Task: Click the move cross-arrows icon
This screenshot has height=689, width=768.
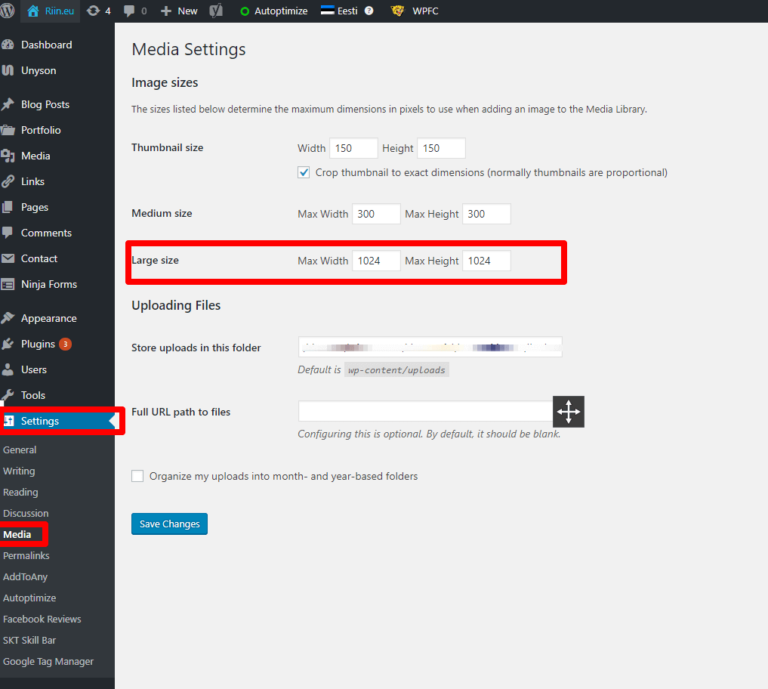Action: click(568, 412)
